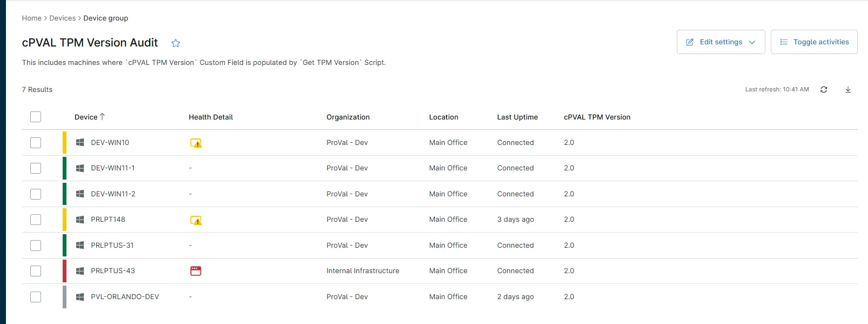
Task: Click Windows icon beside DEV-WIN11-1
Action: click(x=80, y=168)
